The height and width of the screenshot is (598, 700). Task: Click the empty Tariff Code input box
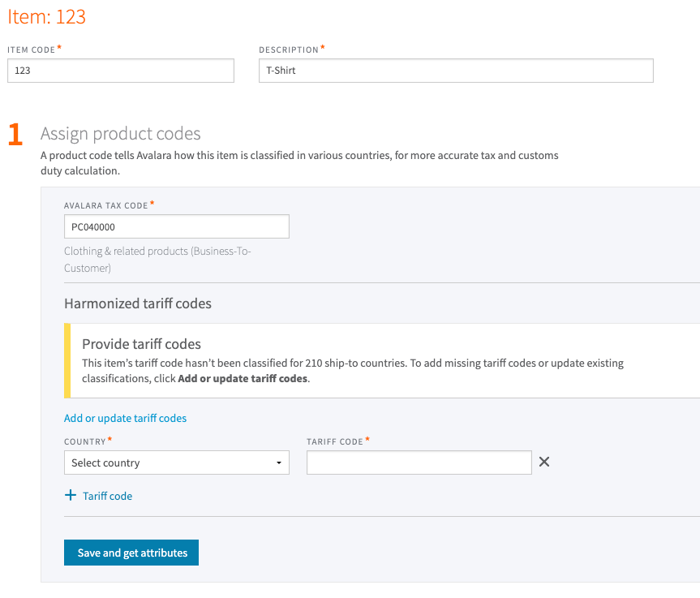tap(419, 462)
